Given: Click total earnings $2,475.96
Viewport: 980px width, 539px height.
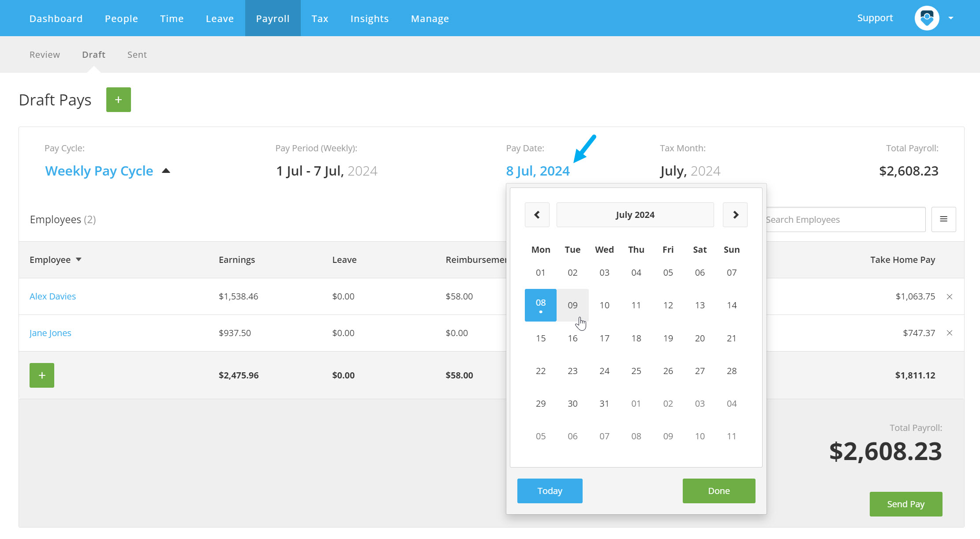Looking at the screenshot, I should pyautogui.click(x=239, y=375).
